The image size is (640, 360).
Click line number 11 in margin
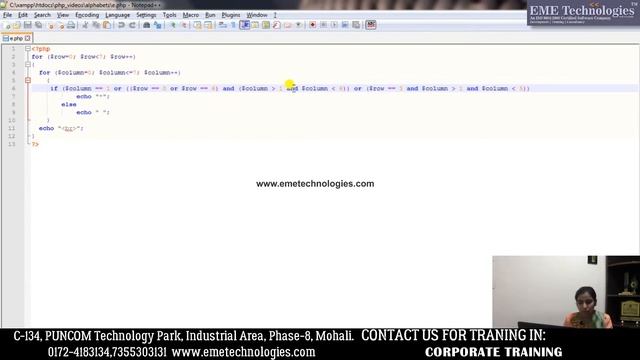pyautogui.click(x=11, y=128)
